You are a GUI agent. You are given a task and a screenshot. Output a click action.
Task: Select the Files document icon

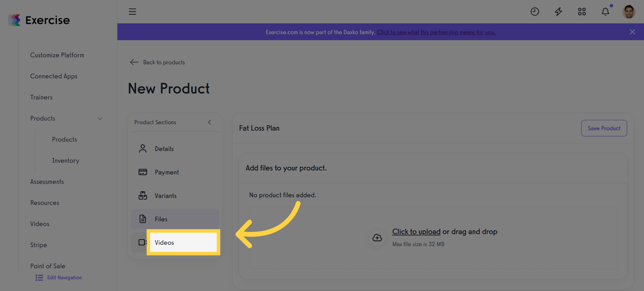pos(143,219)
